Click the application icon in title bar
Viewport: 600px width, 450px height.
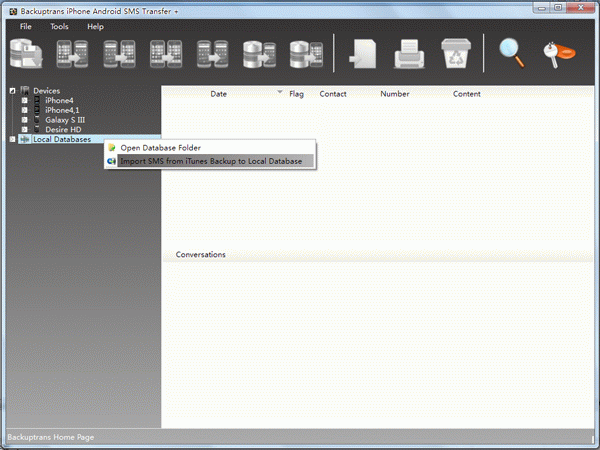13,11
